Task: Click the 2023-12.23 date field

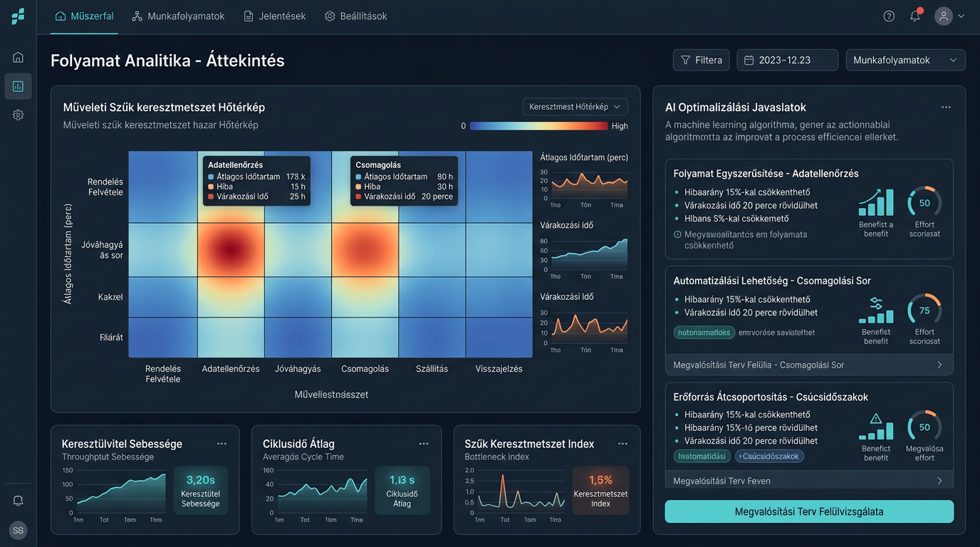Action: click(x=788, y=61)
